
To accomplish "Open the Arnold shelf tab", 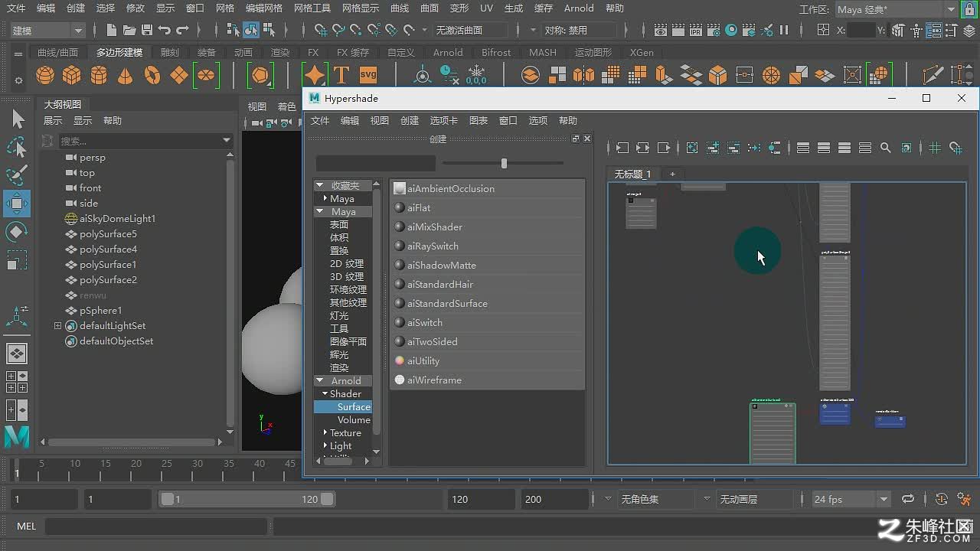I will click(x=448, y=52).
